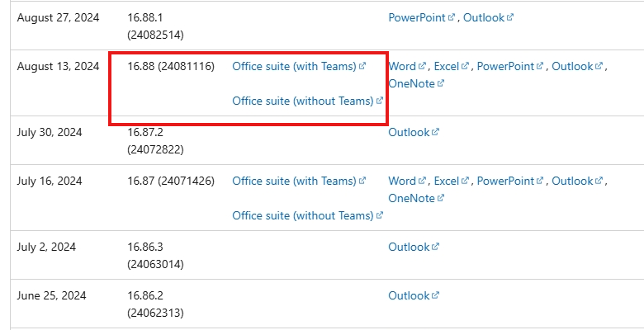Open Office suite (with Teams) for version 16.87
Viewport: 644px width, 330px height.
click(x=299, y=181)
